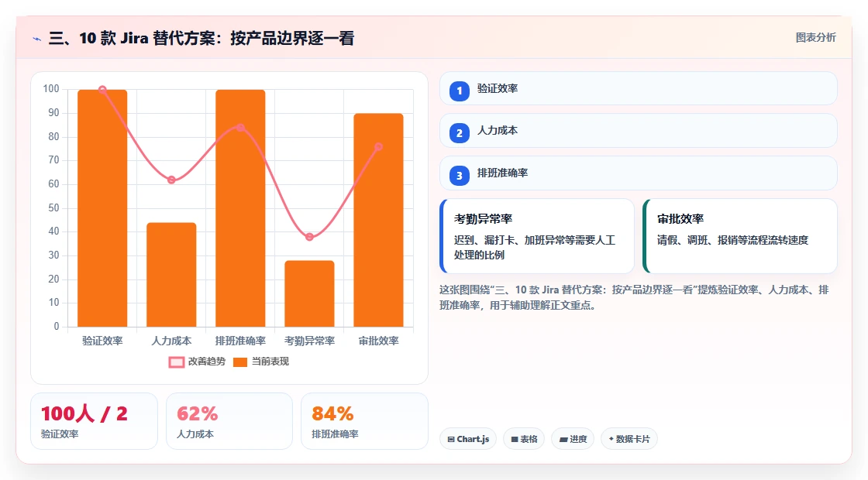The image size is (868, 480).
Task: Click the trend line point above 考勤异常率
Action: [x=309, y=237]
